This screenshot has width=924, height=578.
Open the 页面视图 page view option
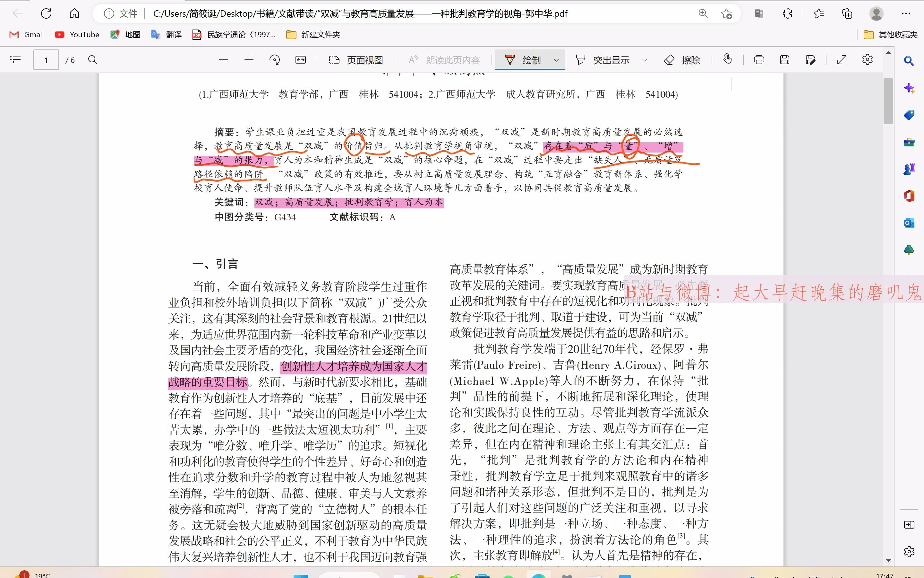356,60
